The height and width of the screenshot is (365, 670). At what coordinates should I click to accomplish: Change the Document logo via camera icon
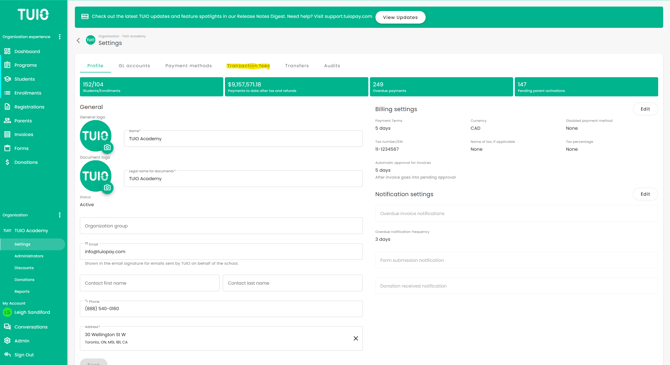click(x=107, y=188)
